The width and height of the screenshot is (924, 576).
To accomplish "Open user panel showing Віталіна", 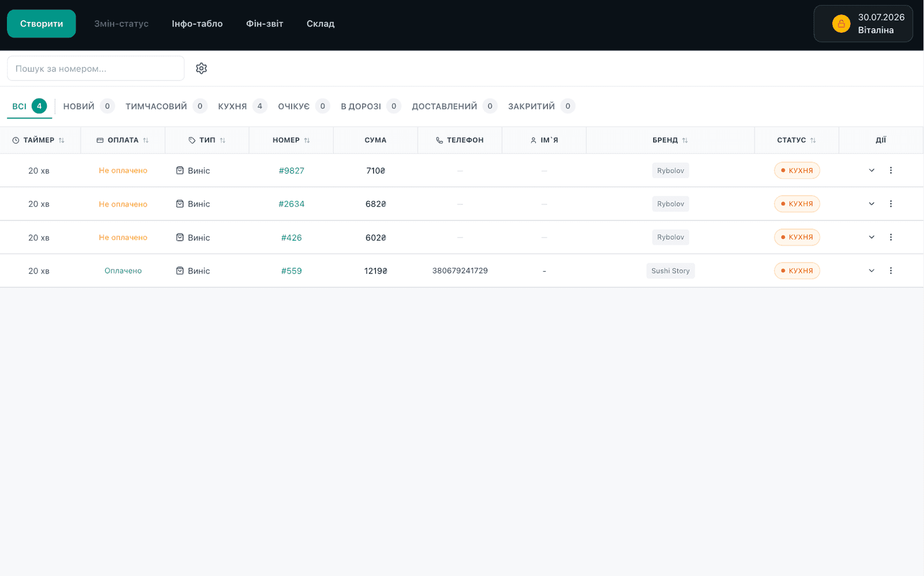I will tap(863, 24).
